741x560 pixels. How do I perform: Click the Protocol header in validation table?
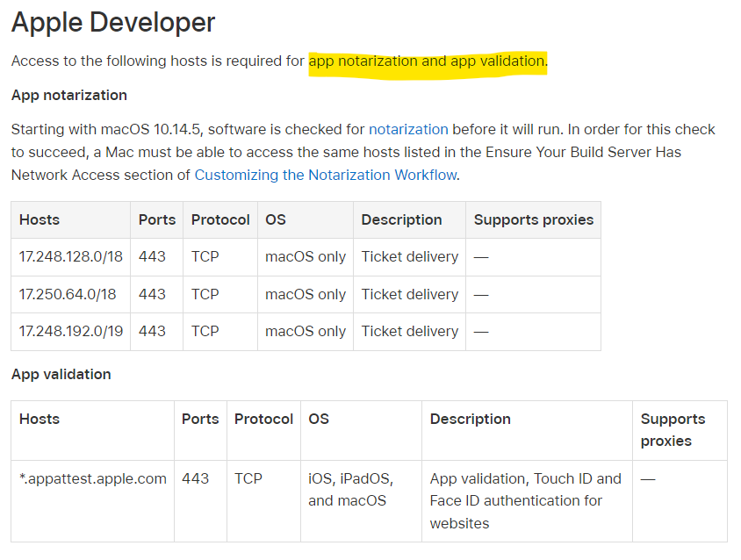click(x=263, y=419)
